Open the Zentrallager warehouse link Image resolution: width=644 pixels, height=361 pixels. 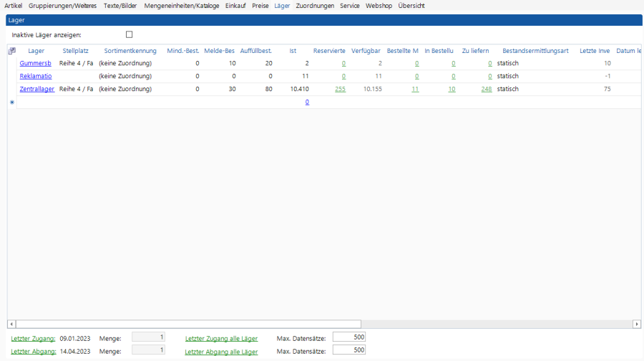click(x=36, y=89)
